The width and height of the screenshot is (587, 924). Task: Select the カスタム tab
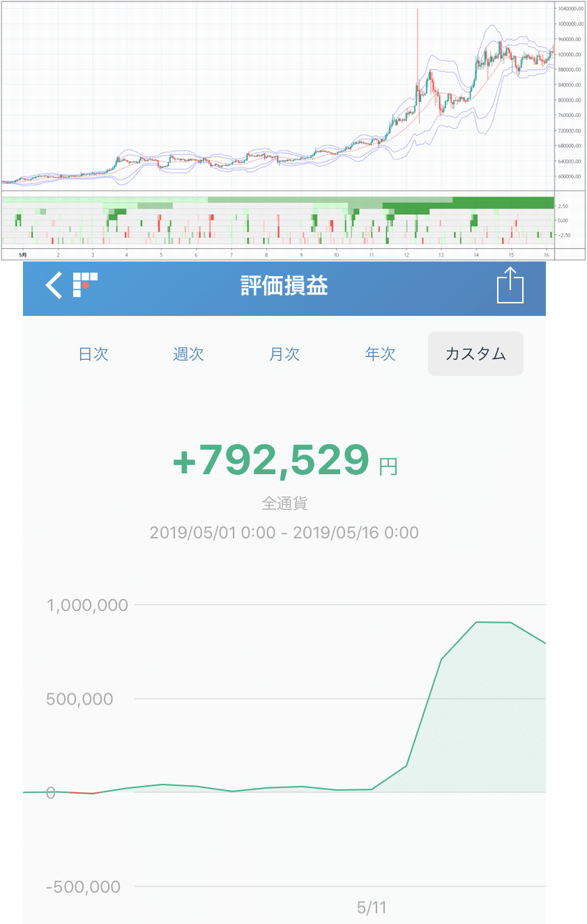(475, 354)
